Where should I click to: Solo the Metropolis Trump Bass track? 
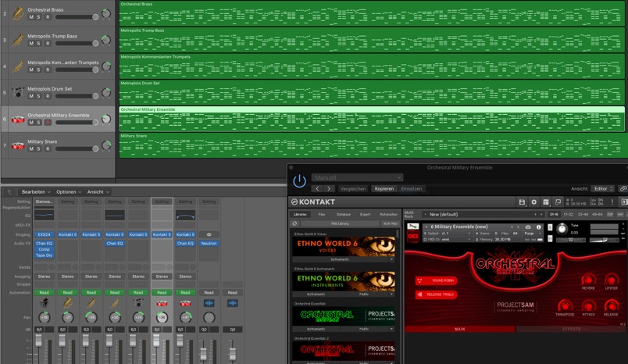tap(39, 43)
